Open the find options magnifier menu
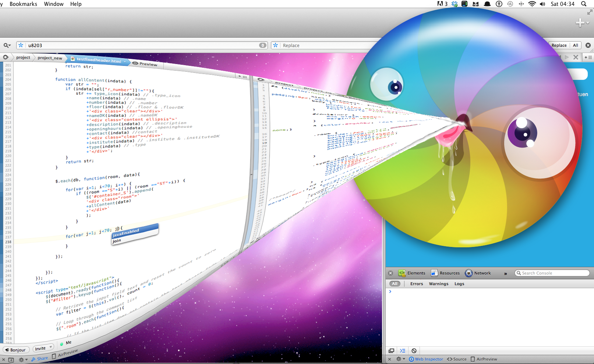 [x=7, y=45]
